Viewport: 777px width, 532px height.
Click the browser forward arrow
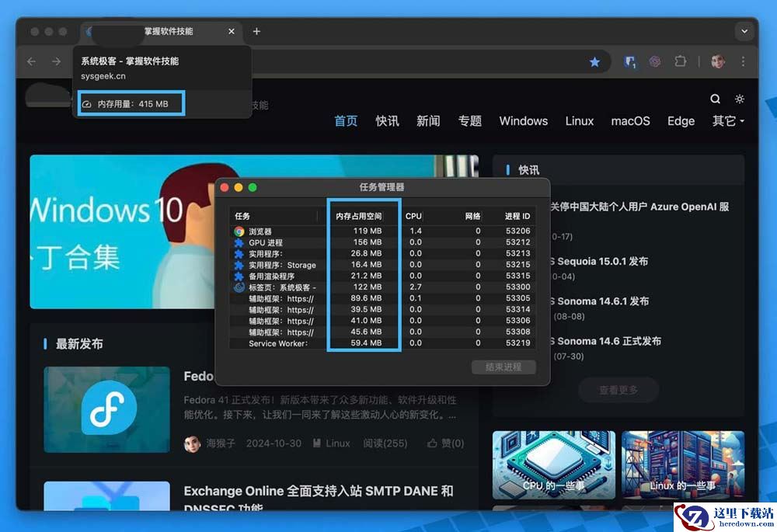tap(57, 61)
